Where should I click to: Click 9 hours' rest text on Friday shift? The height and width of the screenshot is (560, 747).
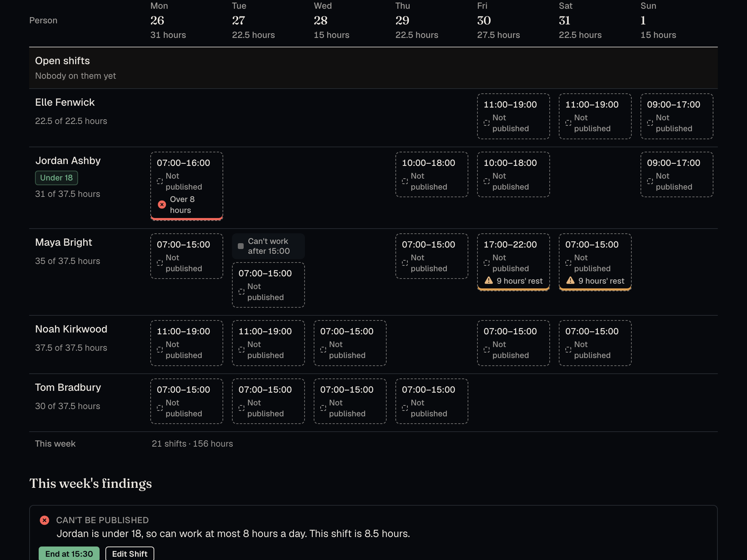(520, 281)
